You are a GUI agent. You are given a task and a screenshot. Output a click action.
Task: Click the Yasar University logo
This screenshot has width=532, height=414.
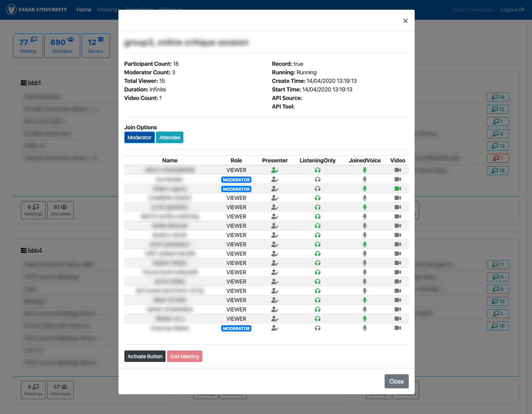click(x=37, y=10)
